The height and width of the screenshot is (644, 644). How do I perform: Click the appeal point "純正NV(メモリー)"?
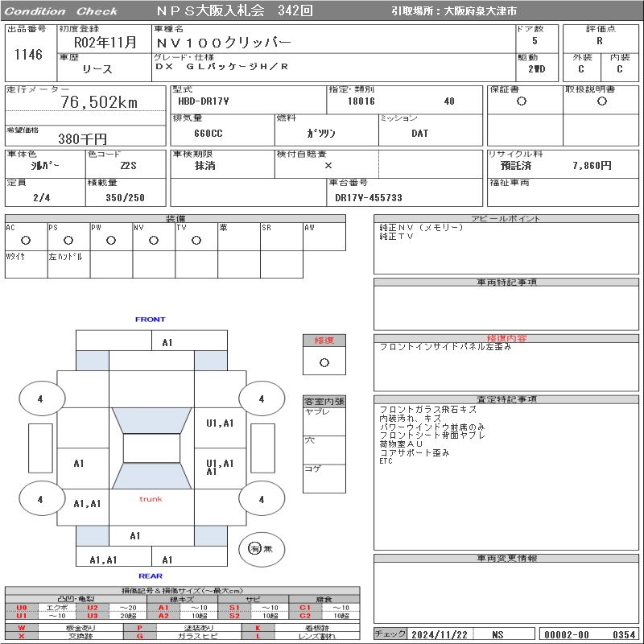(x=421, y=227)
